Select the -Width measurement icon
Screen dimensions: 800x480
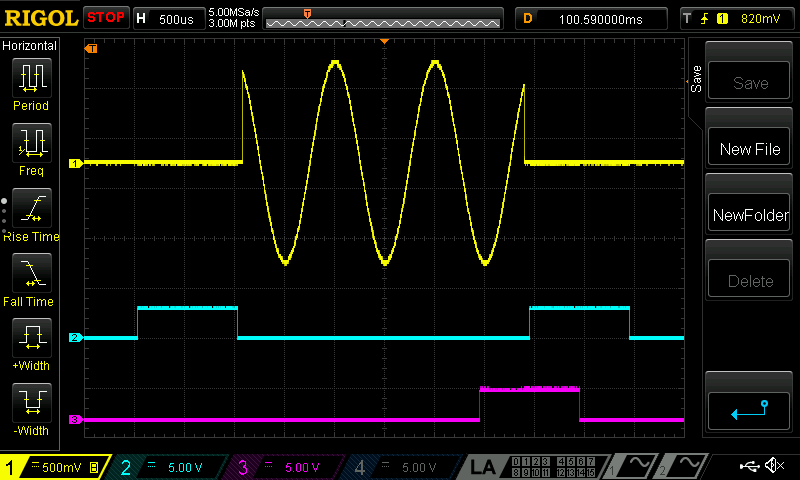pos(32,402)
